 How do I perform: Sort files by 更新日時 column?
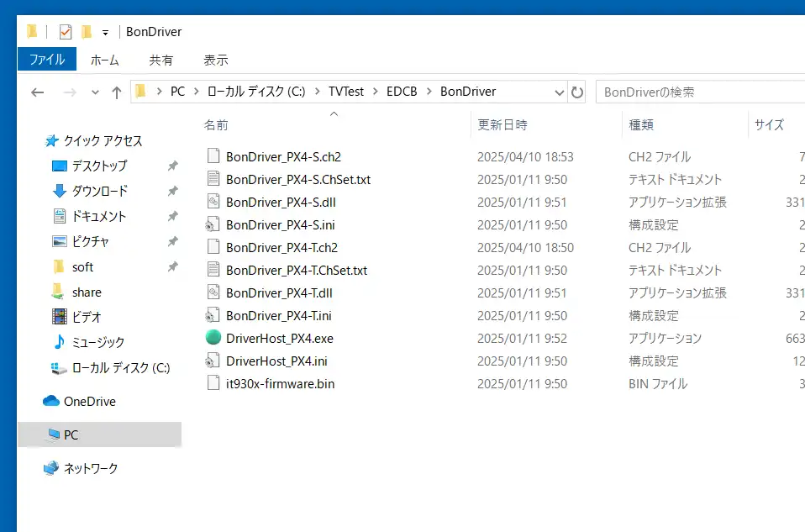(502, 125)
